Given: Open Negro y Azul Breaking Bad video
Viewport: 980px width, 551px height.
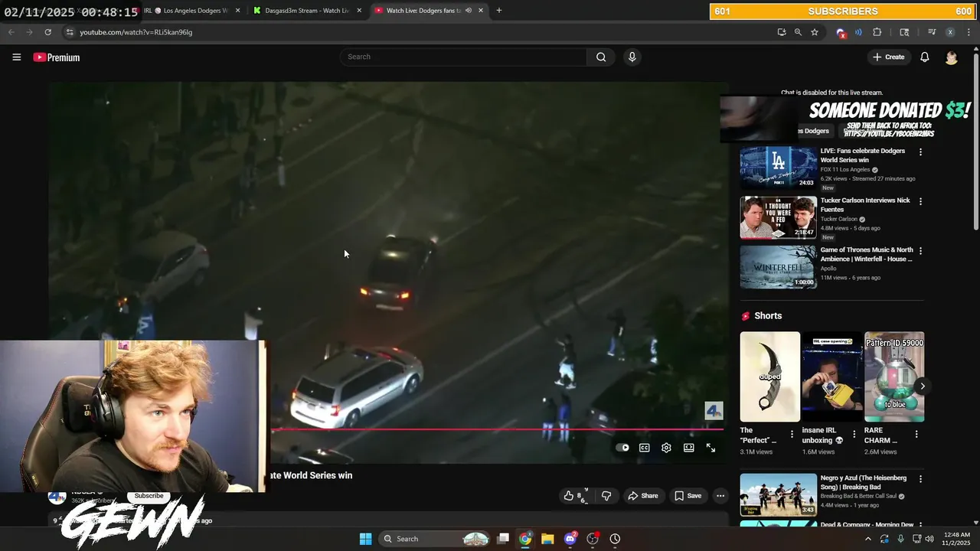Looking at the screenshot, I should [x=778, y=494].
